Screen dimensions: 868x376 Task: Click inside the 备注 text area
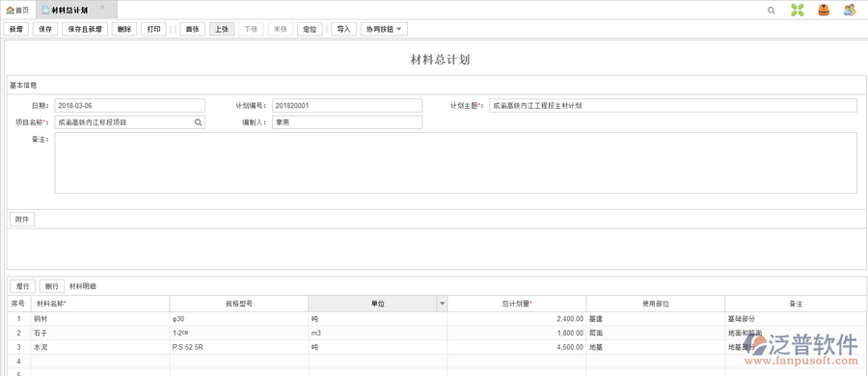coord(455,163)
